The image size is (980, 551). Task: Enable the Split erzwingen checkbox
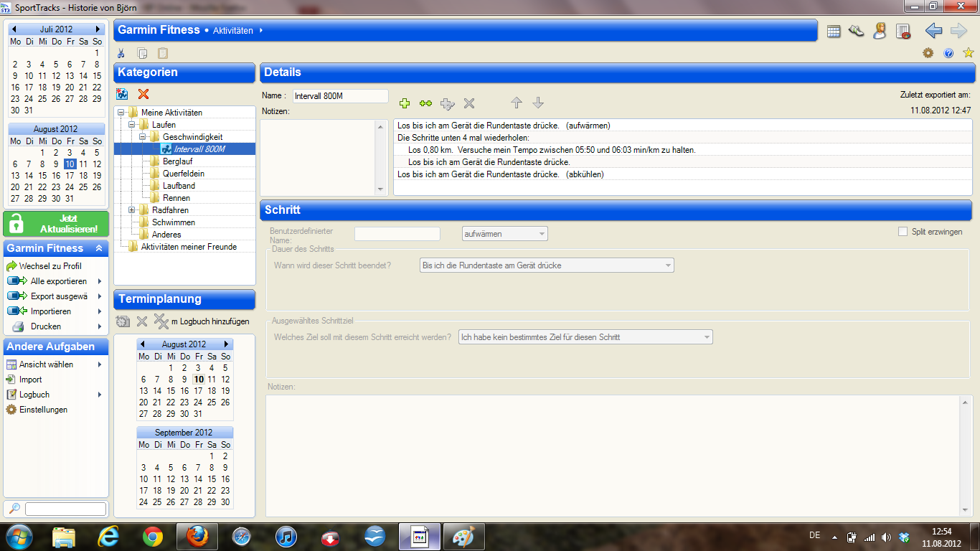[x=903, y=232]
